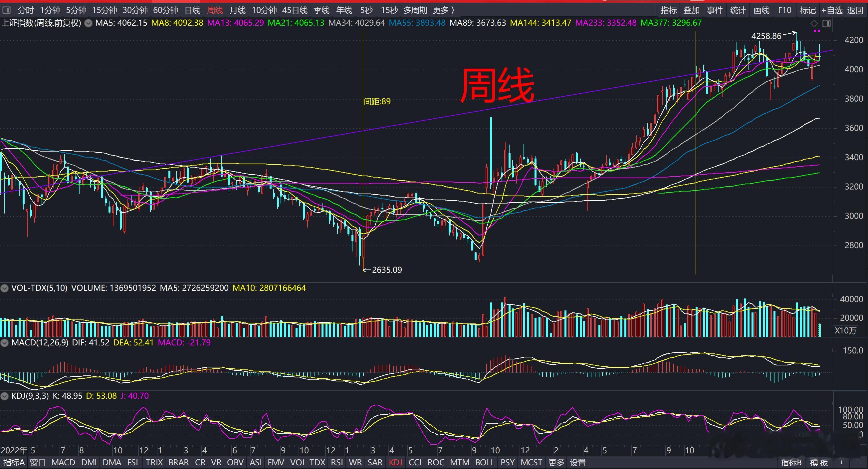Zoom in chart with plus button
The height and width of the screenshot is (469, 868).
pos(841,462)
